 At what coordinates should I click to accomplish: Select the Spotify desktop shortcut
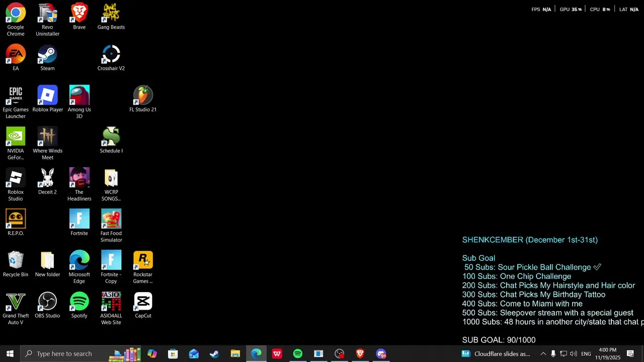tap(79, 305)
